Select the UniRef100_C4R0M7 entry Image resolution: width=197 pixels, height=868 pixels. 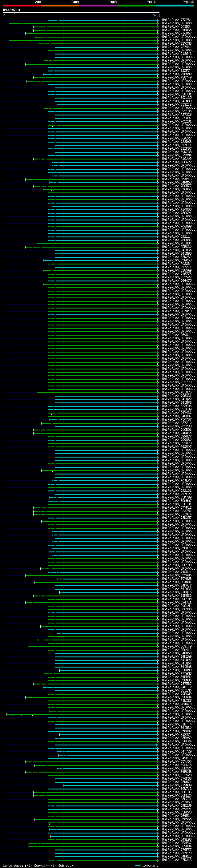point(177,416)
